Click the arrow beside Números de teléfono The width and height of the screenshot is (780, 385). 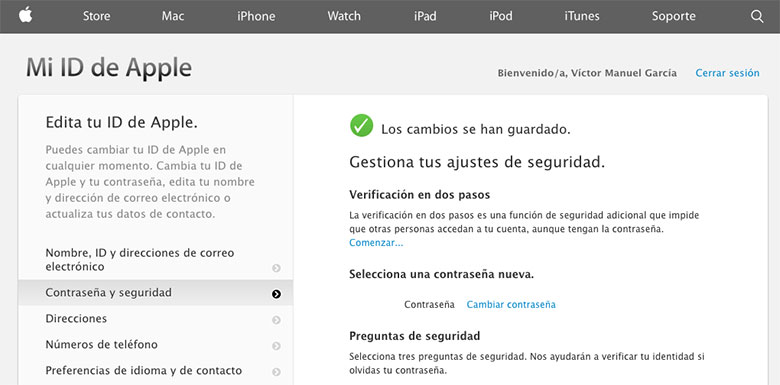tap(276, 346)
